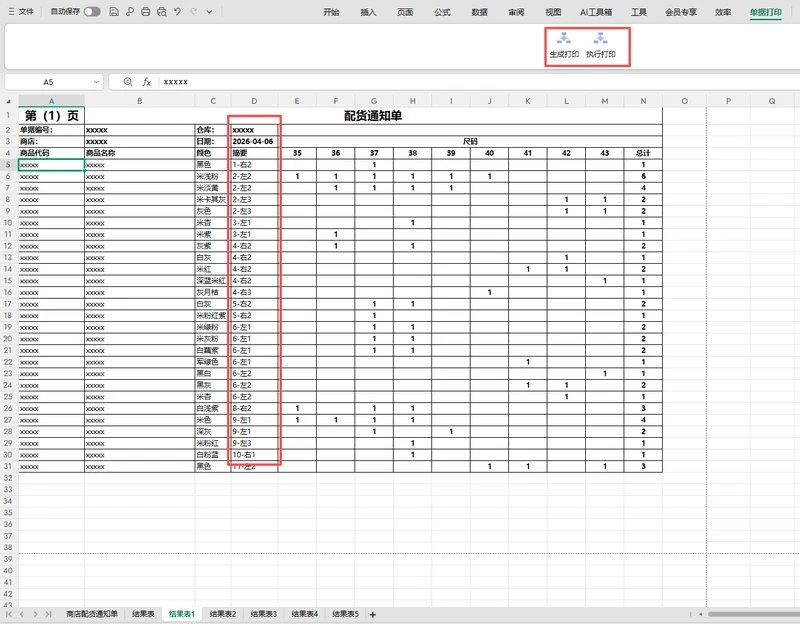Click the formula bar input showing xxxxx

[x=479, y=82]
